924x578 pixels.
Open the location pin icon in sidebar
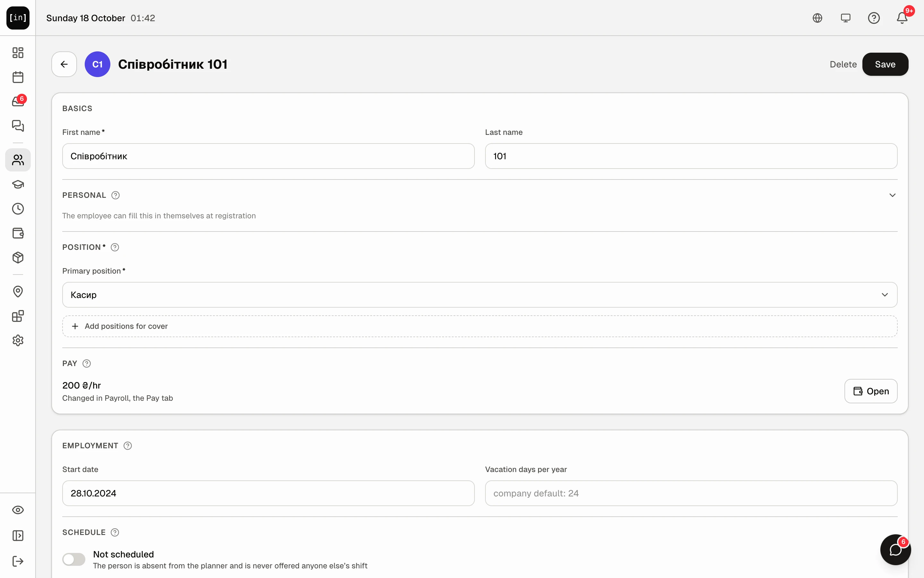pyautogui.click(x=18, y=292)
